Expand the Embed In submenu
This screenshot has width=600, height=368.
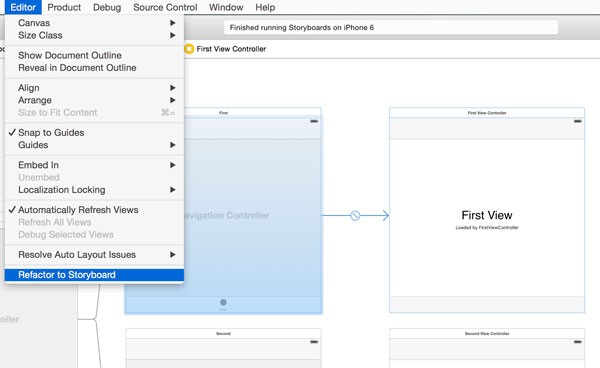click(94, 165)
